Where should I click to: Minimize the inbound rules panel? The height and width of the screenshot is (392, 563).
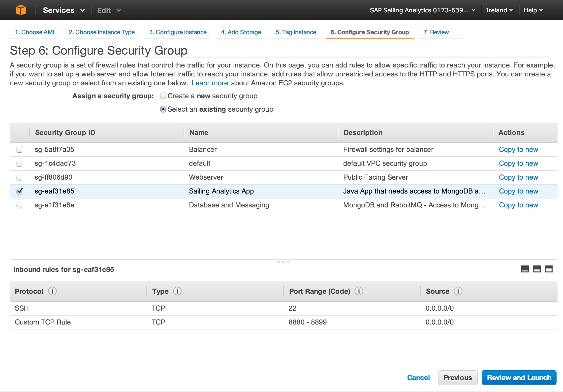coord(525,269)
